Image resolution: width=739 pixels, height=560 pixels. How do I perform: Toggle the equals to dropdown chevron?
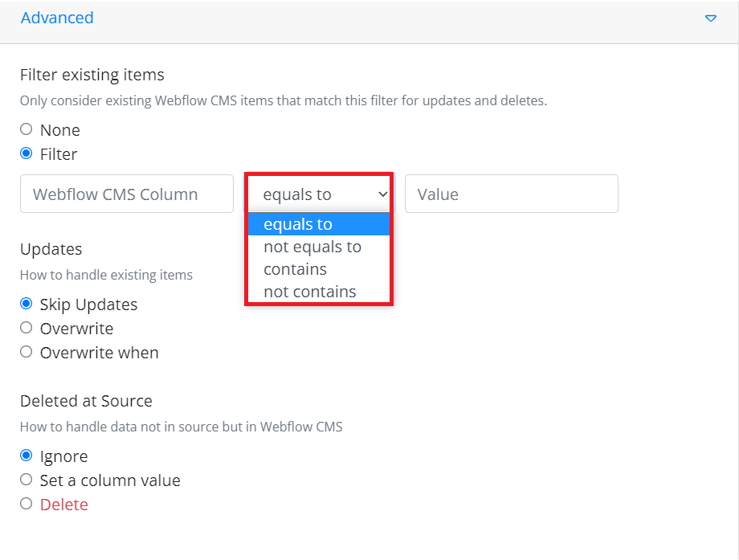pos(382,194)
